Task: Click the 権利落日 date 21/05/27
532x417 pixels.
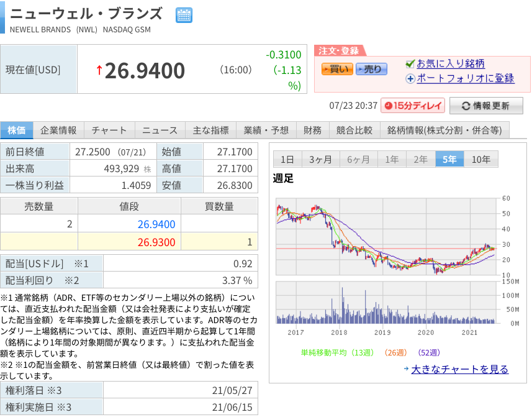Action: pyautogui.click(x=232, y=390)
